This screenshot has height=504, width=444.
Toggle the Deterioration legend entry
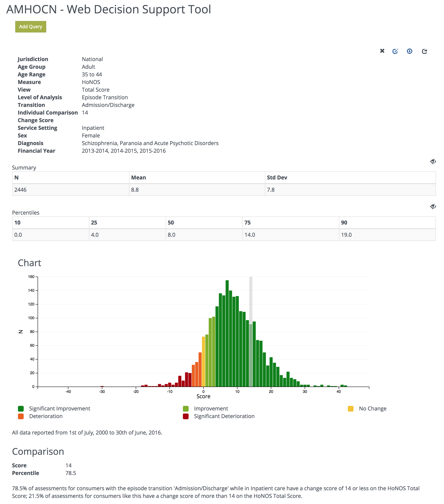pyautogui.click(x=21, y=416)
